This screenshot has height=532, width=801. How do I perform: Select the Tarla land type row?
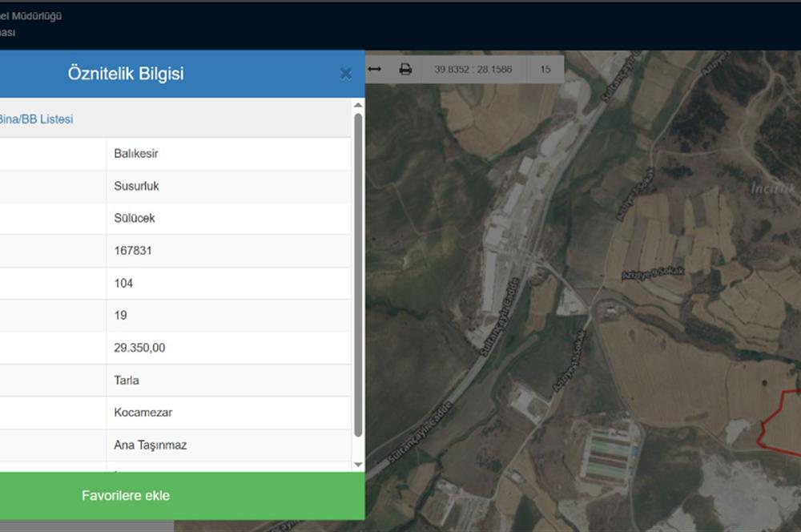coord(228,381)
